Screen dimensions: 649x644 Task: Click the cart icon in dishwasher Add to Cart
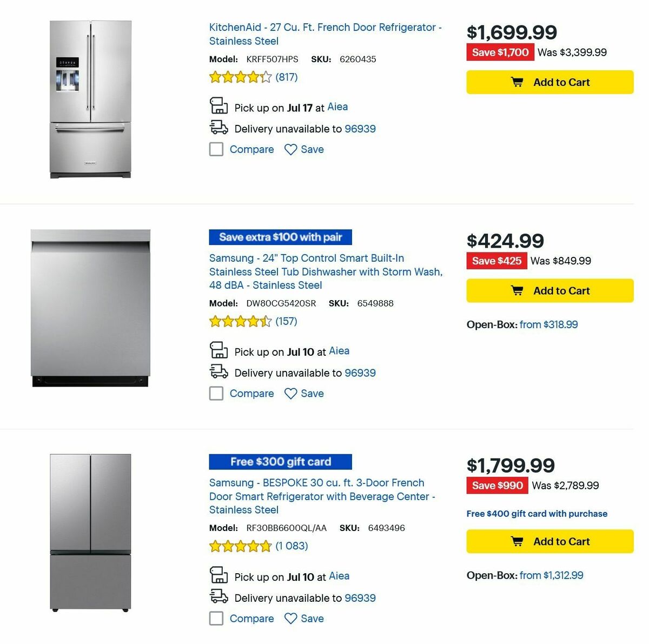[x=518, y=290]
